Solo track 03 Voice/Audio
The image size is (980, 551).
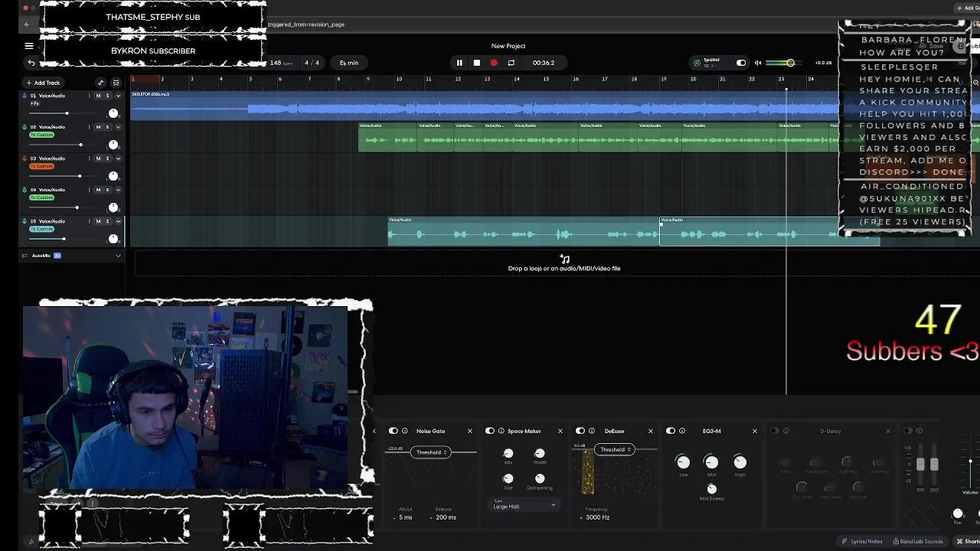point(107,158)
